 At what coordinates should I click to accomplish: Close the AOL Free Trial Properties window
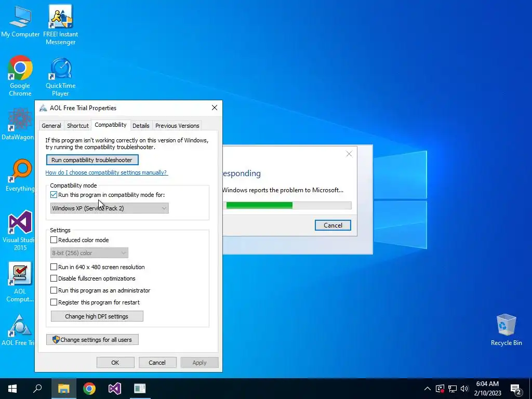[x=215, y=108]
